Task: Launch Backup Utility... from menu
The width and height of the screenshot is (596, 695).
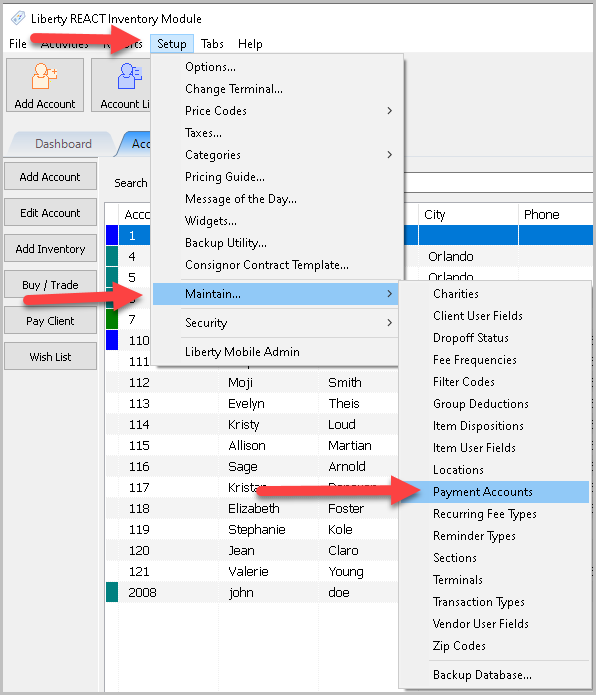Action: (275, 243)
